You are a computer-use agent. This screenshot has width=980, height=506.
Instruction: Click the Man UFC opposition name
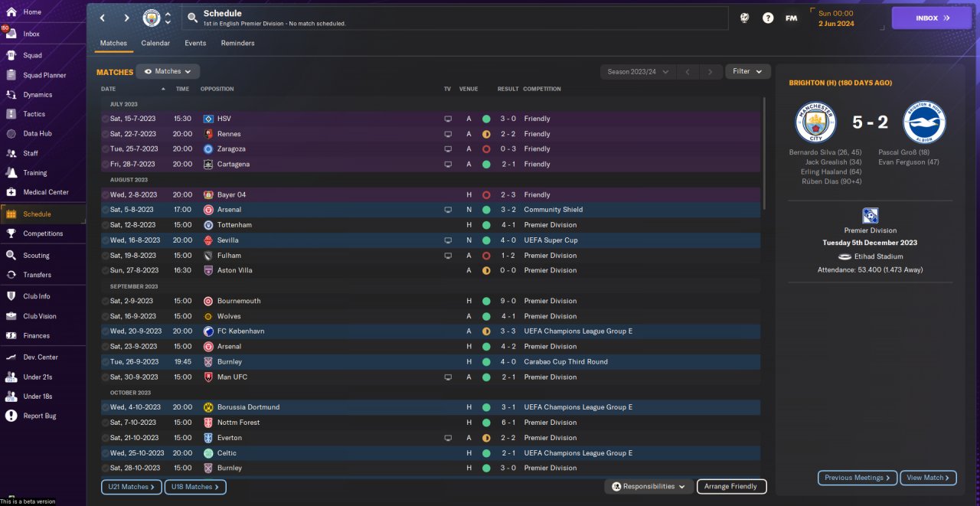click(232, 377)
